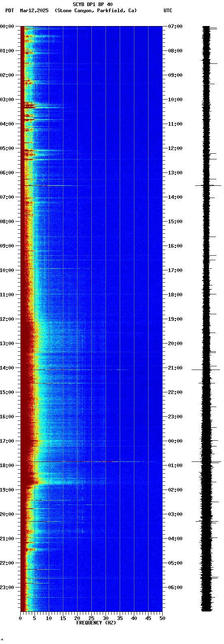The image size is (224, 644).
Task: Click the '10:00' PDT time label
Action: tap(6, 270)
